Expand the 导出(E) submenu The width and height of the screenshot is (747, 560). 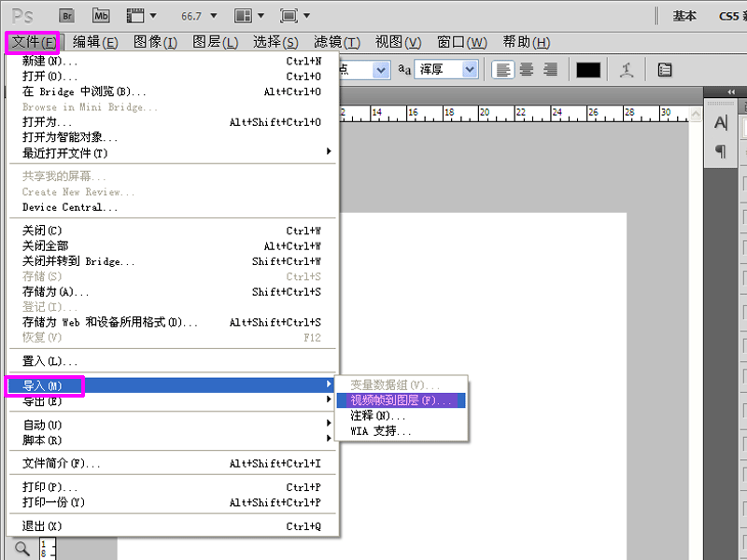(173, 401)
